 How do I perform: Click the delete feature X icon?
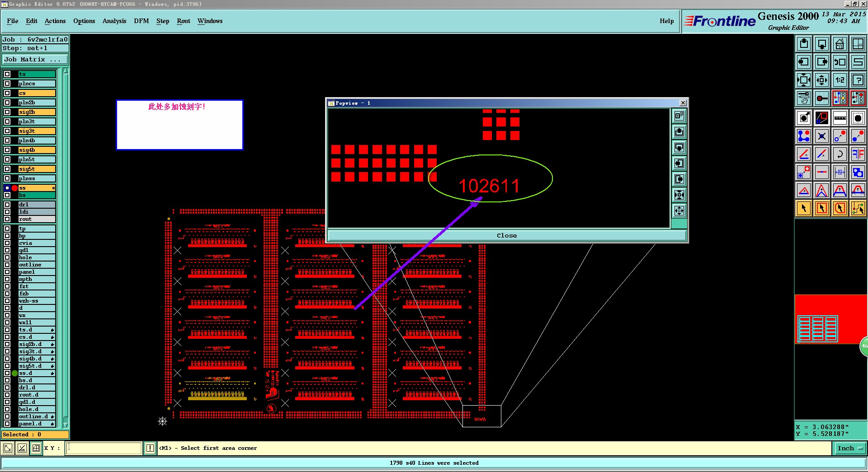click(x=822, y=136)
